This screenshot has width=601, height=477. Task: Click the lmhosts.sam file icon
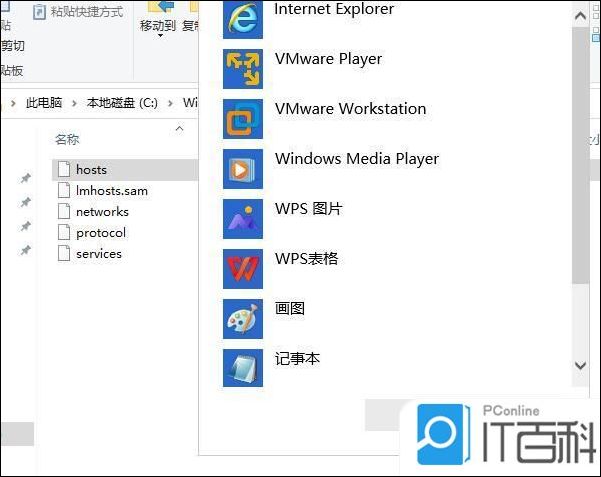[x=64, y=190]
